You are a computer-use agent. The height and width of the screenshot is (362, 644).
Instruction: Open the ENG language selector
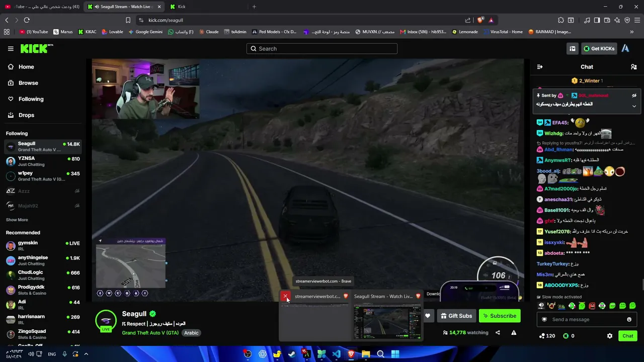(52, 354)
